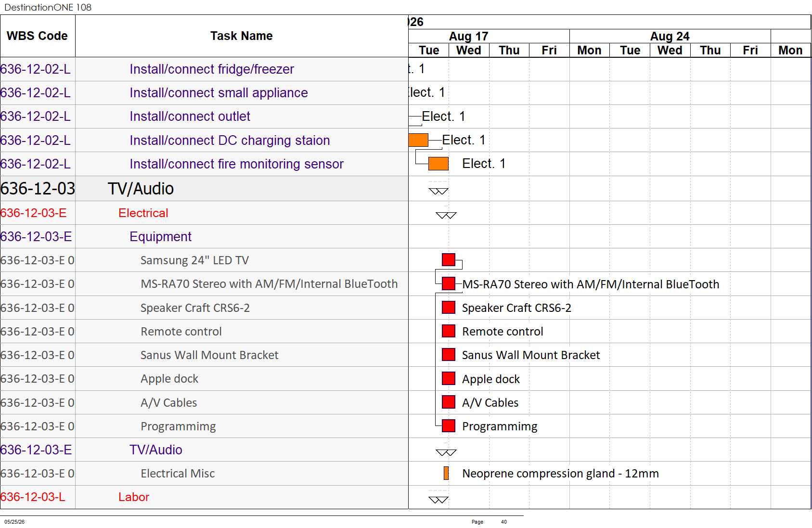Click the Aug 24 week header

(x=670, y=37)
